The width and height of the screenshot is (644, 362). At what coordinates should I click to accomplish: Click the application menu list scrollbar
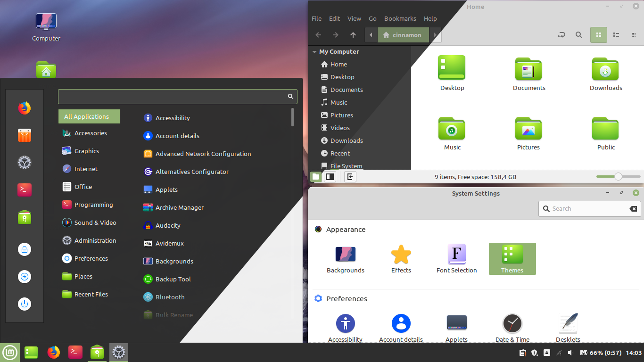[x=293, y=117]
